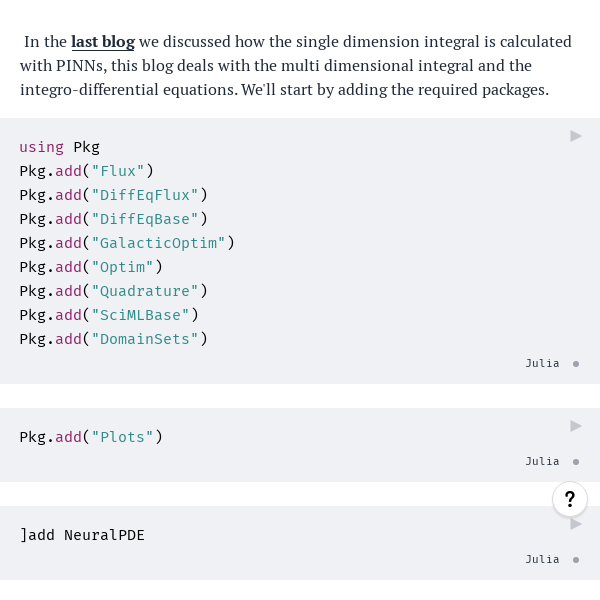Run the ]add NeuralPDE code cell

click(576, 524)
